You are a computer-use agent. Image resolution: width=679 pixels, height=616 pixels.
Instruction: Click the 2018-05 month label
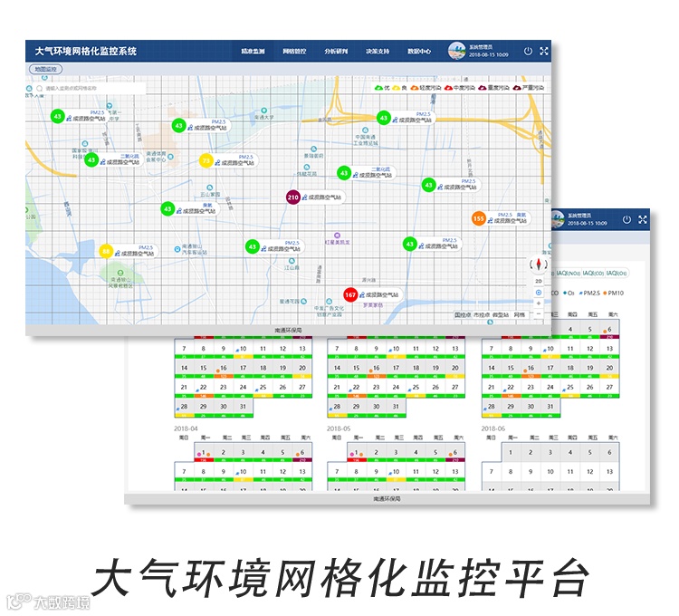pyautogui.click(x=339, y=428)
